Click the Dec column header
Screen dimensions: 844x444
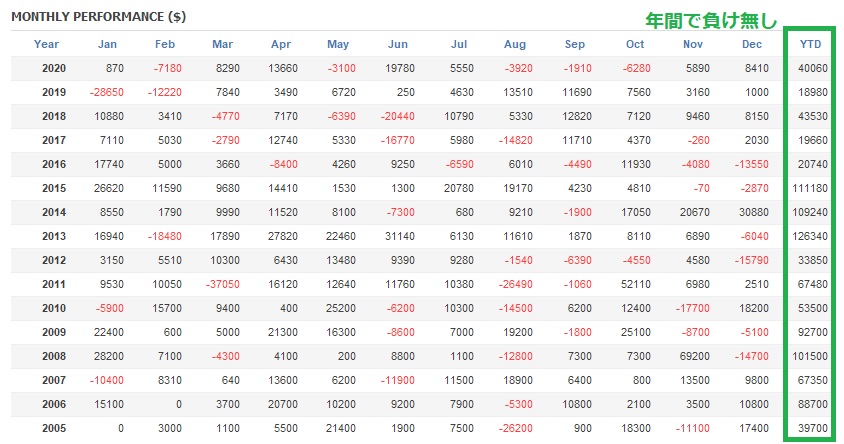click(x=752, y=44)
